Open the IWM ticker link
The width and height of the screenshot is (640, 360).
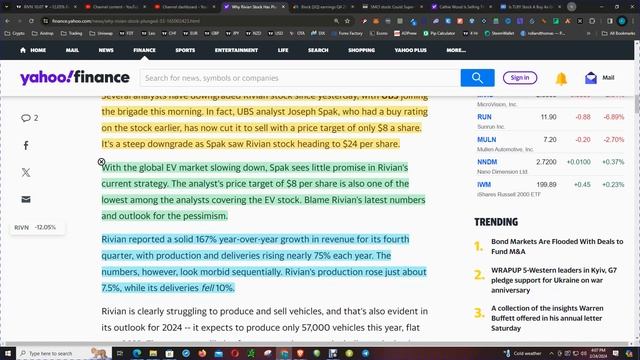point(484,184)
